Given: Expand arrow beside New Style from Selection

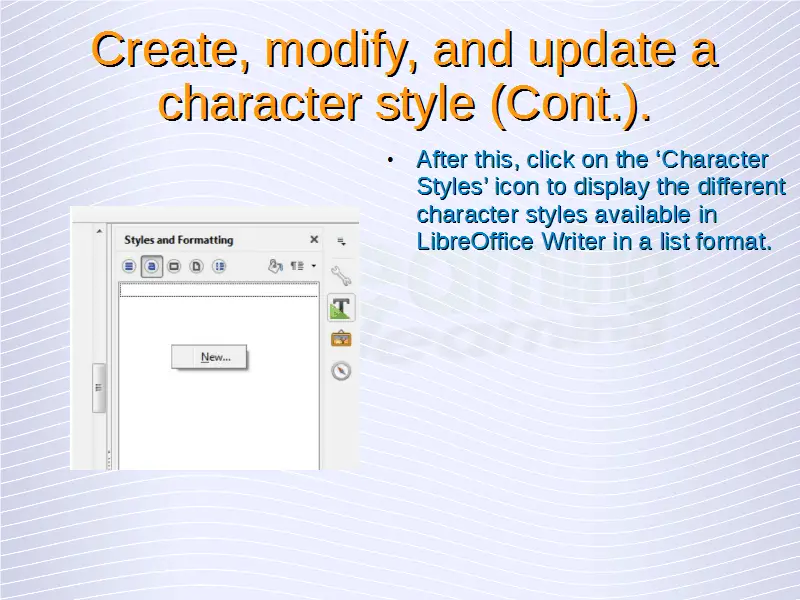Looking at the screenshot, I should click(x=313, y=266).
